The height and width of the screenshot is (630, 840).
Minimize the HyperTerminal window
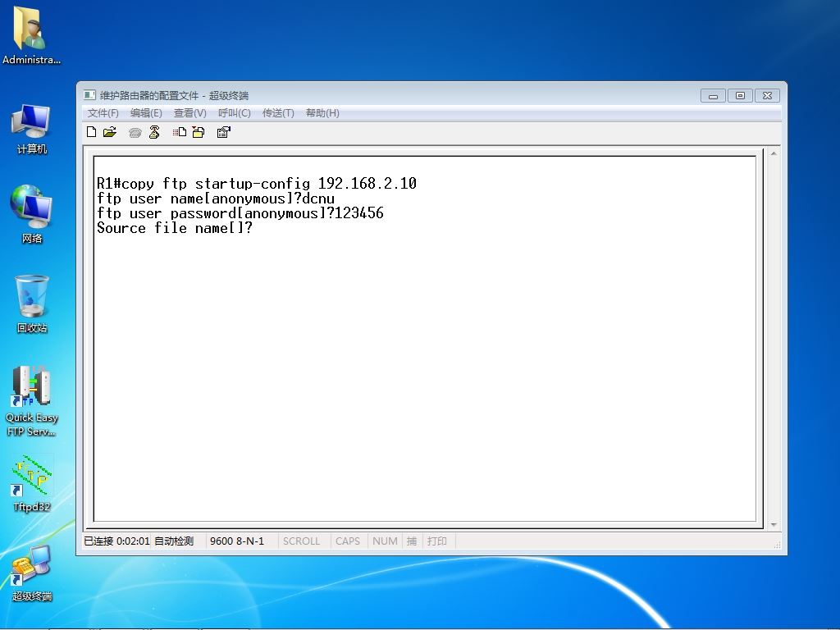pyautogui.click(x=713, y=96)
